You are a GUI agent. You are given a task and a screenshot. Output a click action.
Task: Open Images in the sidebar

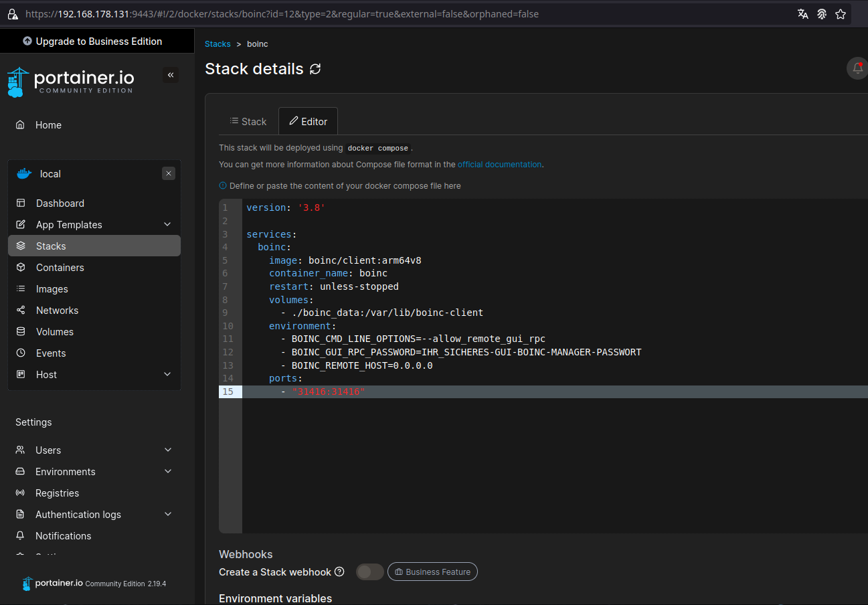pos(52,289)
